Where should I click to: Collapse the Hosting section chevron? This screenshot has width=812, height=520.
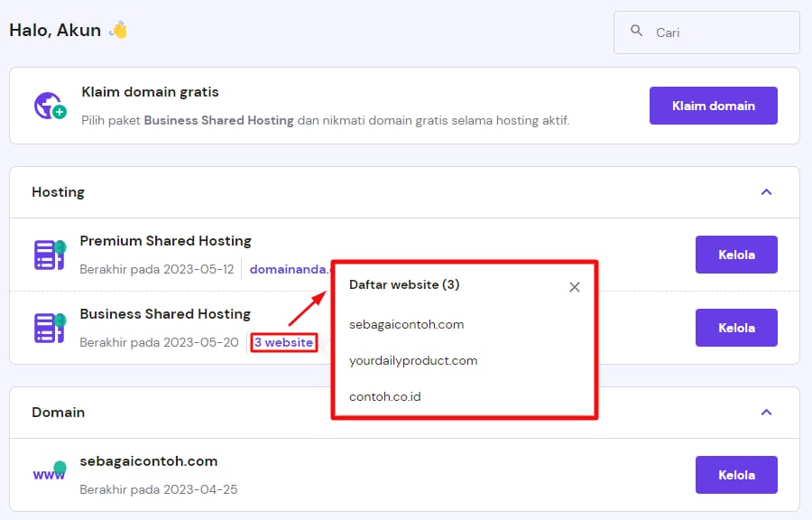point(766,192)
